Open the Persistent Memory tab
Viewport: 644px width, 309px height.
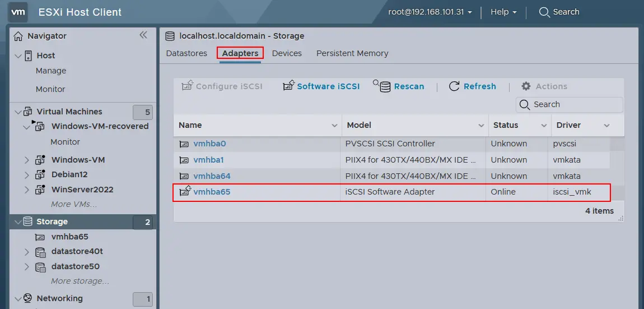tap(352, 53)
